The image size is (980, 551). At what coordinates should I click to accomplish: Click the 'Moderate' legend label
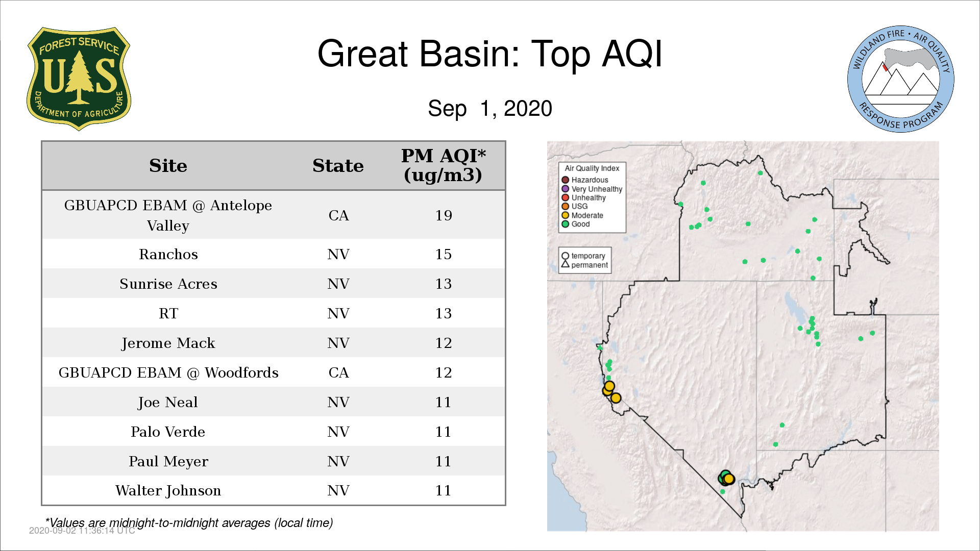click(587, 215)
